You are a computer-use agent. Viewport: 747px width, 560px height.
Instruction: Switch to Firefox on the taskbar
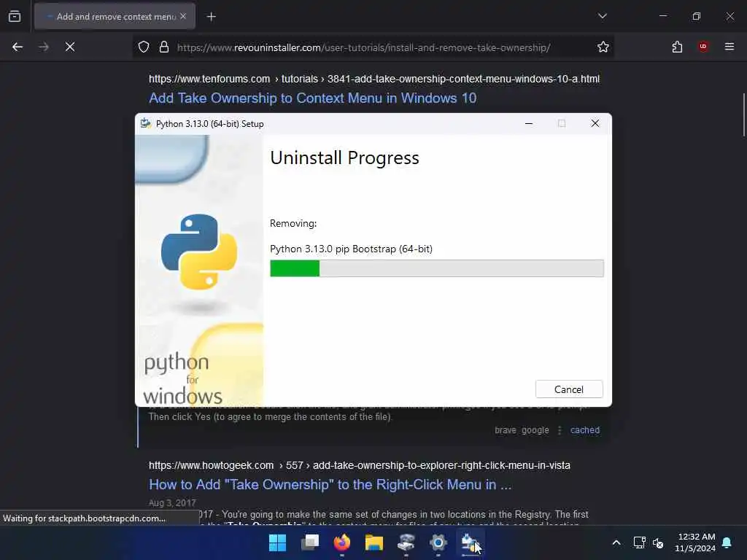tap(341, 542)
